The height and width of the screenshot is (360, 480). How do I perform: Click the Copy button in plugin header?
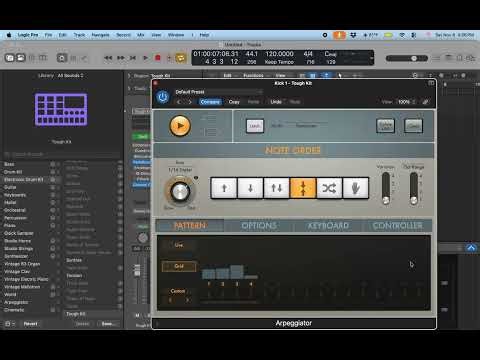coord(234,102)
